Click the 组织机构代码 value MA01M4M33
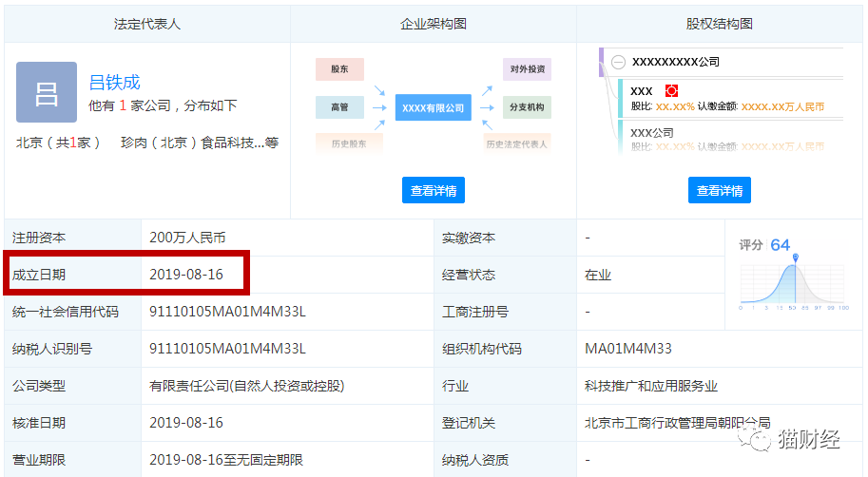This screenshot has height=477, width=868. click(628, 349)
